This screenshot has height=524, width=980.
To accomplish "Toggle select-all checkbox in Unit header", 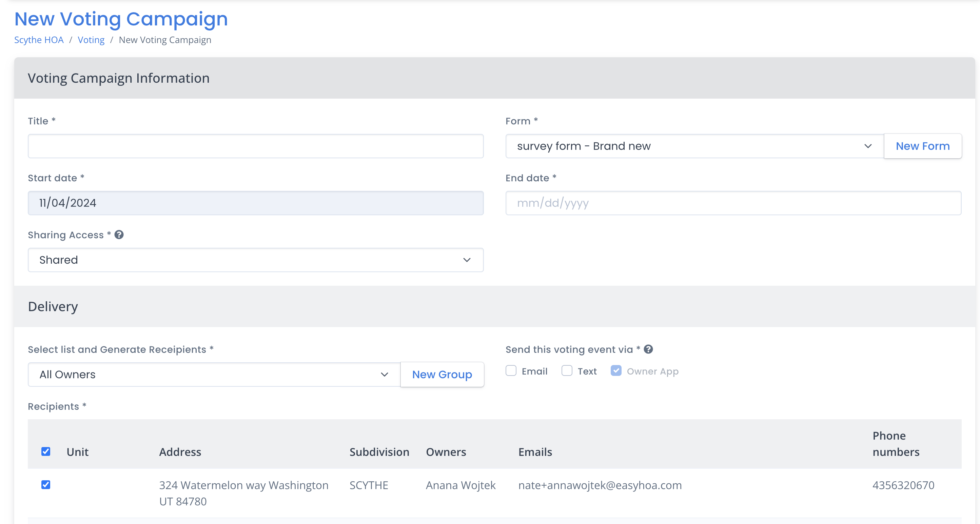I will click(46, 451).
